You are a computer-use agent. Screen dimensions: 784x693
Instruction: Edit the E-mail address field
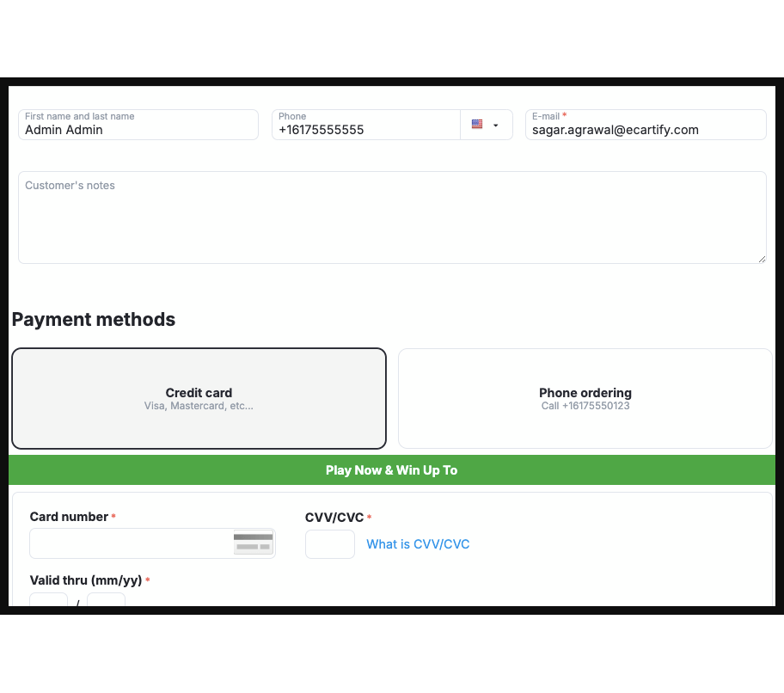(x=645, y=130)
